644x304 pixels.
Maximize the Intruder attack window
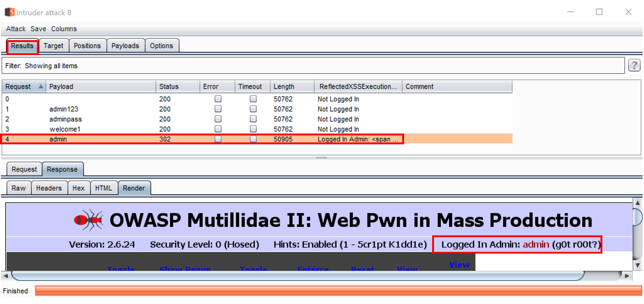point(599,12)
